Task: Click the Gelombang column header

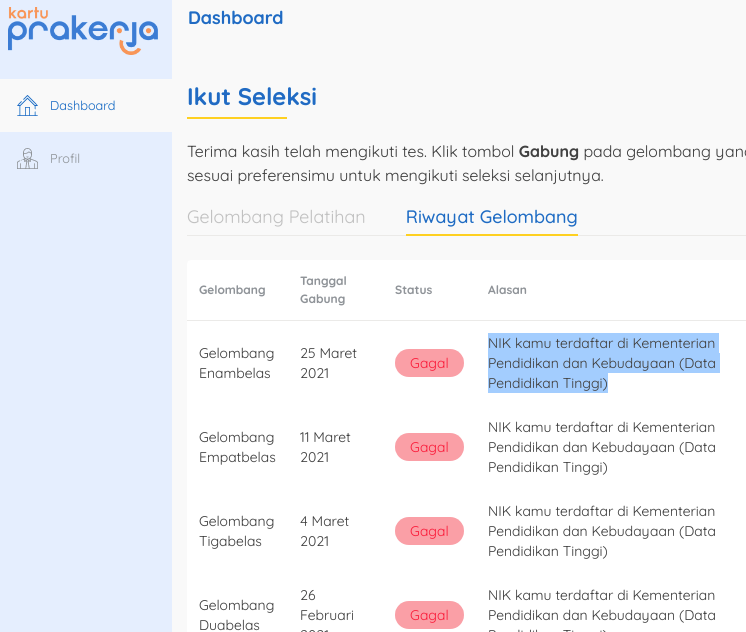Action: tap(232, 290)
